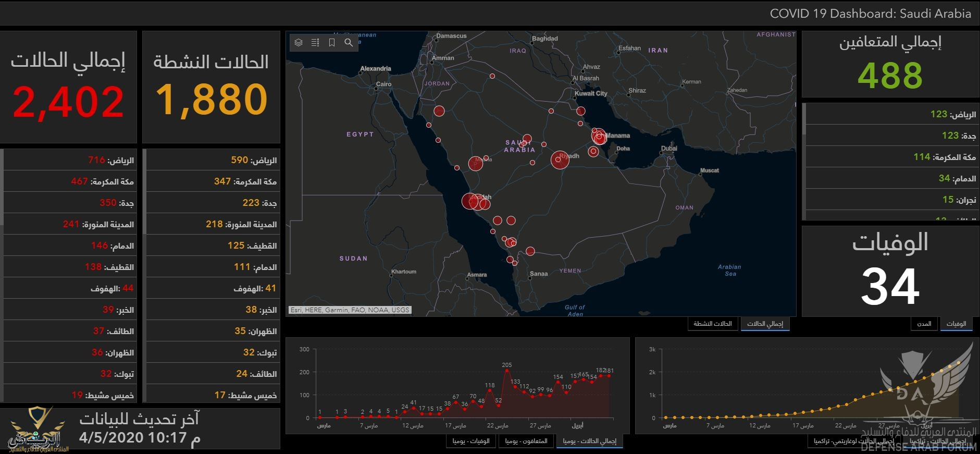
Task: Click the 181 data point on daily chart
Action: [609, 376]
